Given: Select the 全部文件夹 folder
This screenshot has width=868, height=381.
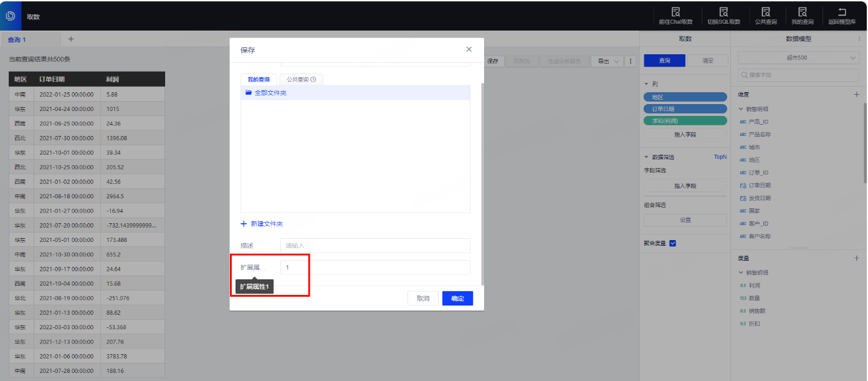Looking at the screenshot, I should pos(270,93).
